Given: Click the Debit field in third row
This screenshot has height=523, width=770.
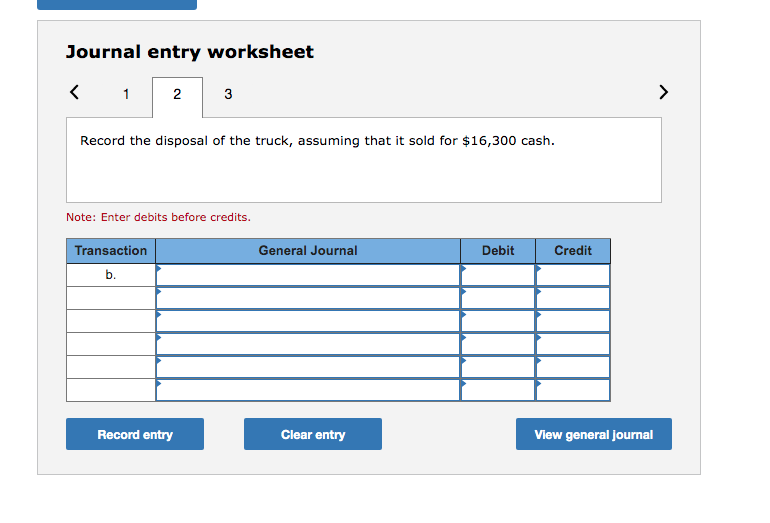Looking at the screenshot, I should [498, 321].
